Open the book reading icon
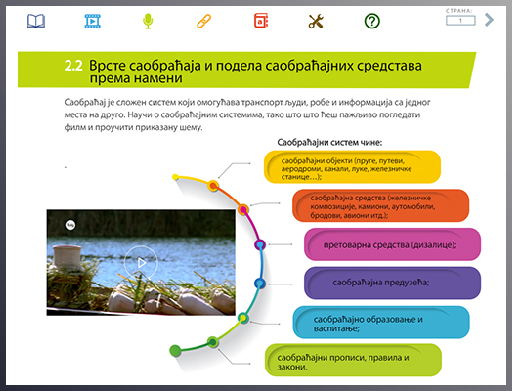This screenshot has height=391, width=512. tap(36, 21)
